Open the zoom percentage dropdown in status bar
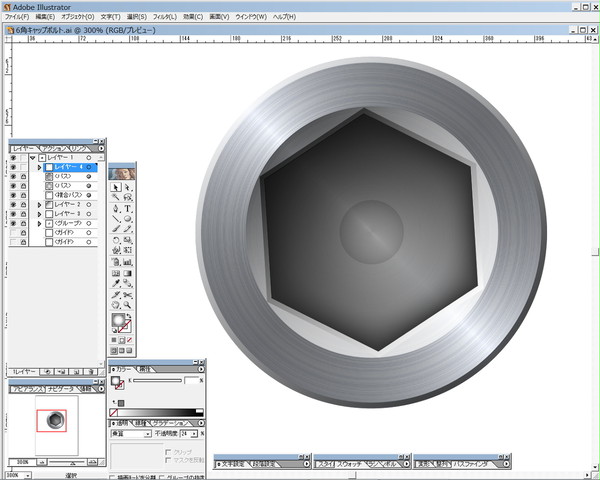The width and height of the screenshot is (600, 480). 28,476
